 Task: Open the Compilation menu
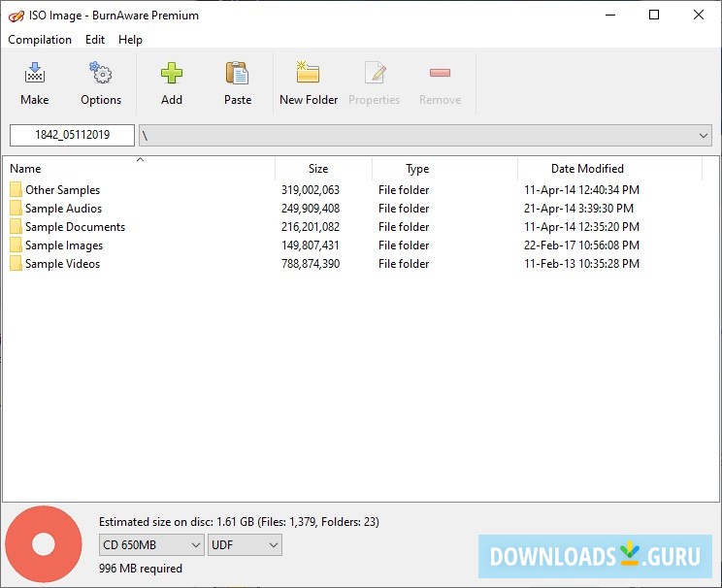pos(40,40)
